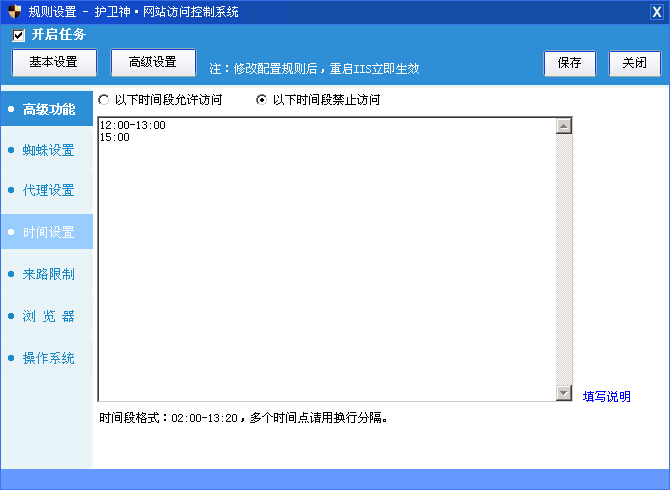Viewport: 670px width, 490px height.
Task: Click the text area scrollbar track
Action: [564, 259]
